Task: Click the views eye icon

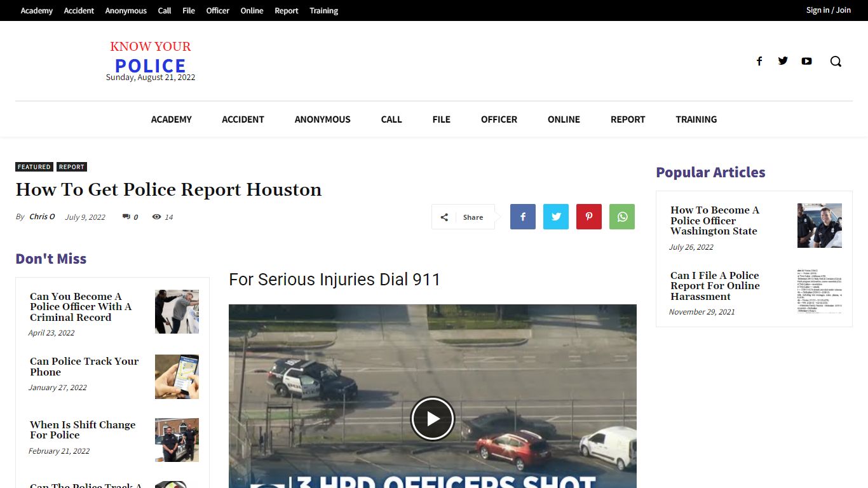Action: (156, 217)
